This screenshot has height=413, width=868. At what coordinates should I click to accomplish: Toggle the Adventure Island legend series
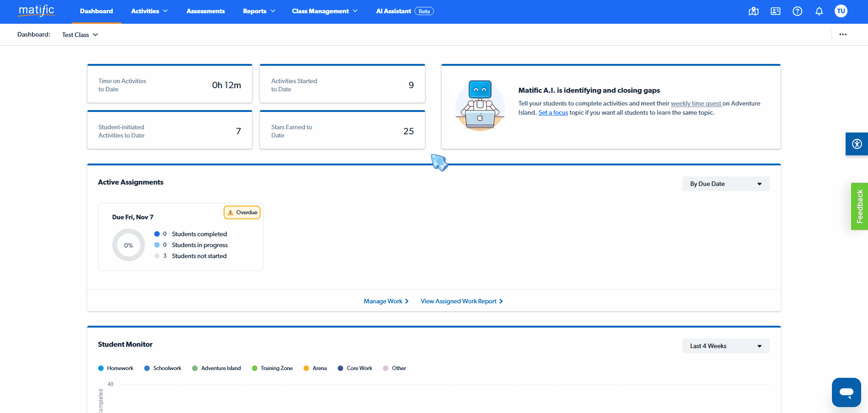(216, 368)
